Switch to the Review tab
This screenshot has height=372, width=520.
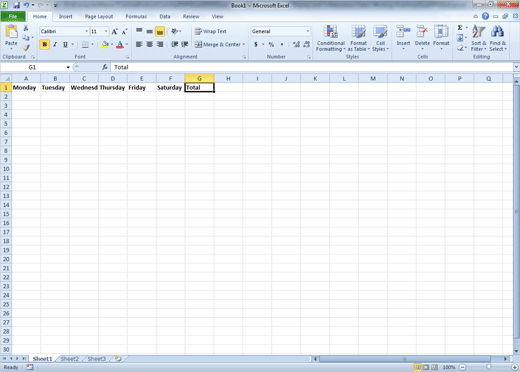191,16
